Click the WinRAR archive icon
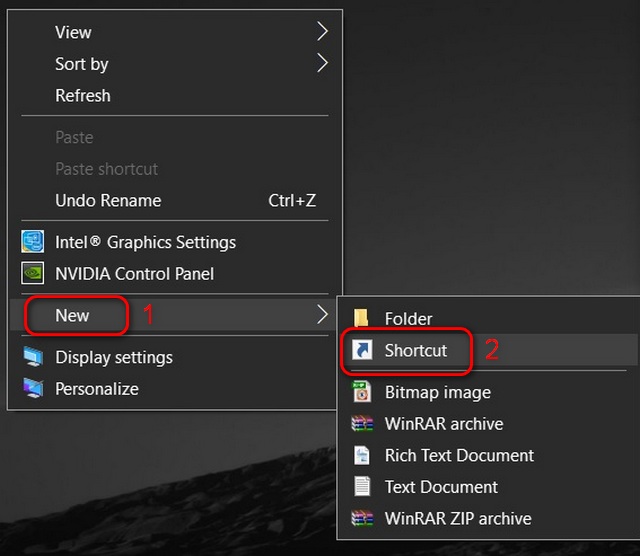This screenshot has height=556, width=640. point(362,424)
